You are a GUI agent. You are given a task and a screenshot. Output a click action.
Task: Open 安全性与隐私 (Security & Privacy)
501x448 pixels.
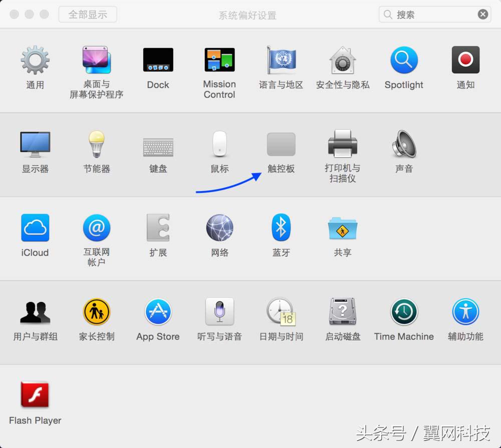pos(342,60)
